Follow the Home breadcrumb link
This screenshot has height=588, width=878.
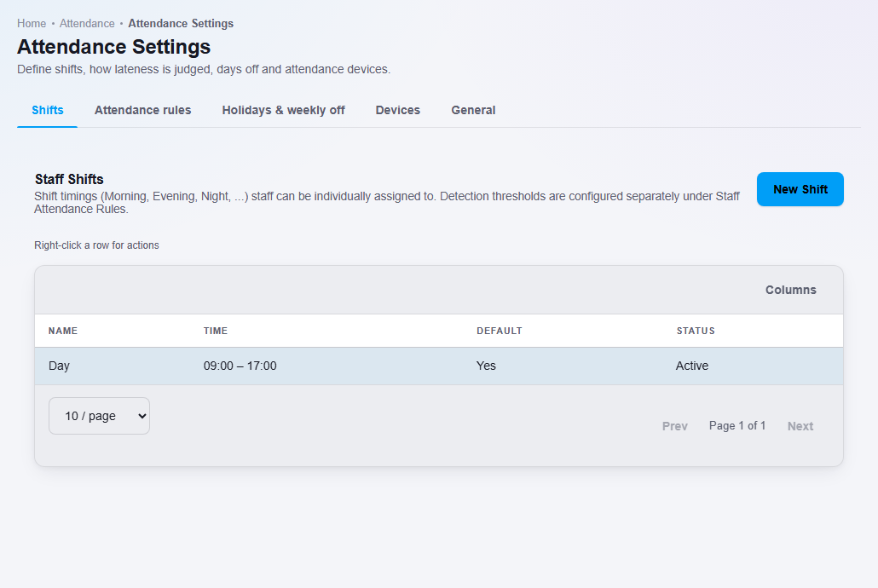pyautogui.click(x=32, y=24)
